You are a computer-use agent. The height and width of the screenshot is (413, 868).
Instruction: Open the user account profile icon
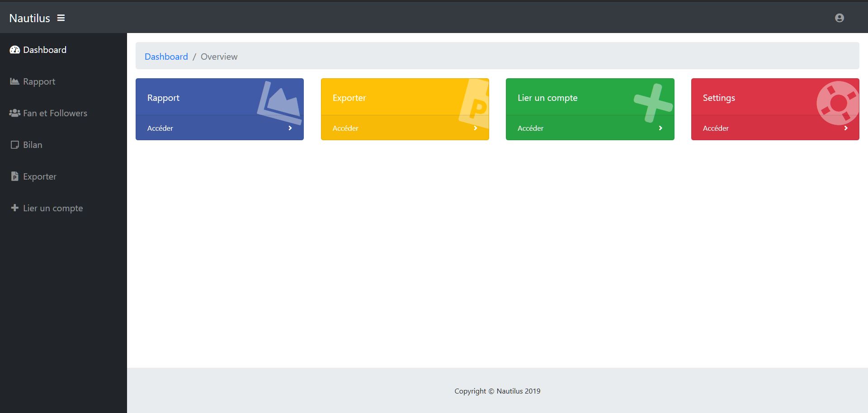[x=839, y=18]
